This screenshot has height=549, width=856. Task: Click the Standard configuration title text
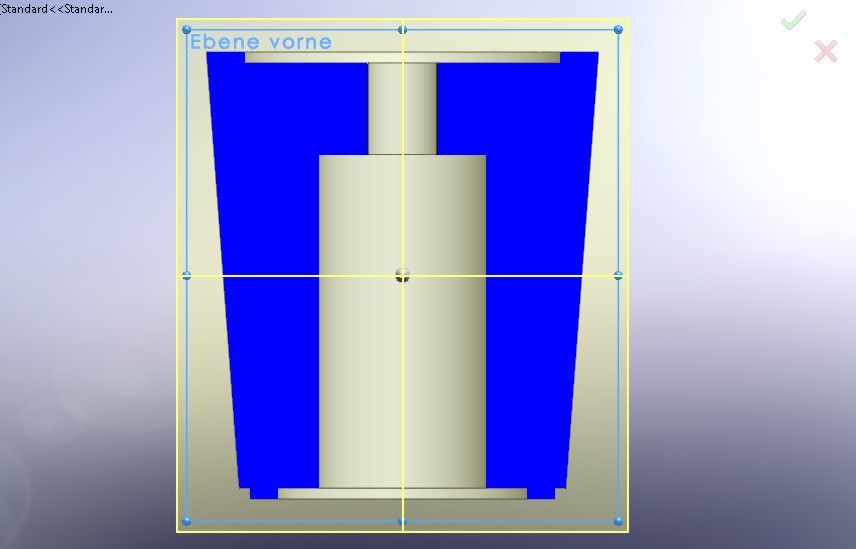coord(57,9)
